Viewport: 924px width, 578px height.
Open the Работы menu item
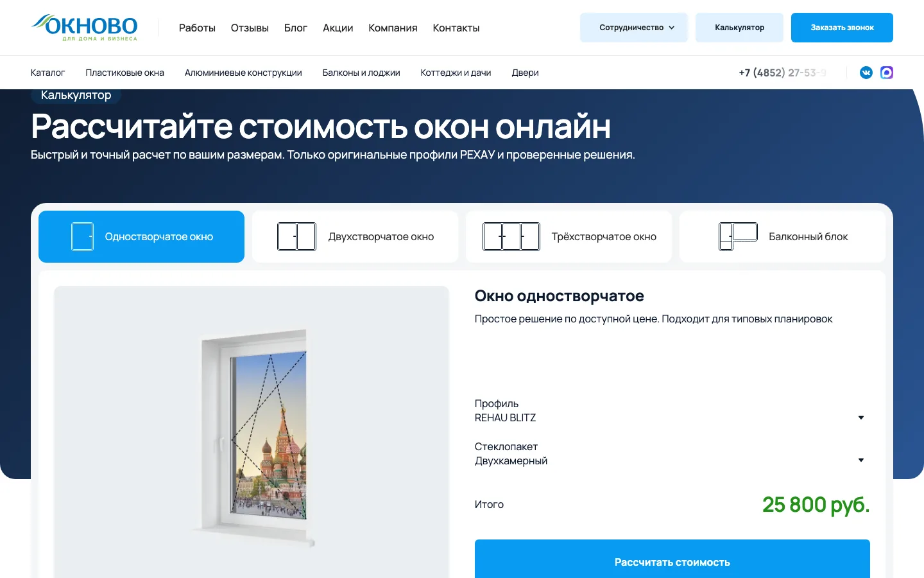point(197,28)
